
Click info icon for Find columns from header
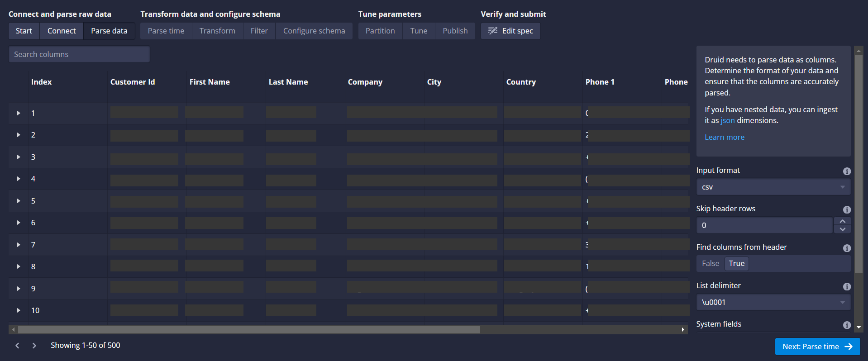(847, 248)
